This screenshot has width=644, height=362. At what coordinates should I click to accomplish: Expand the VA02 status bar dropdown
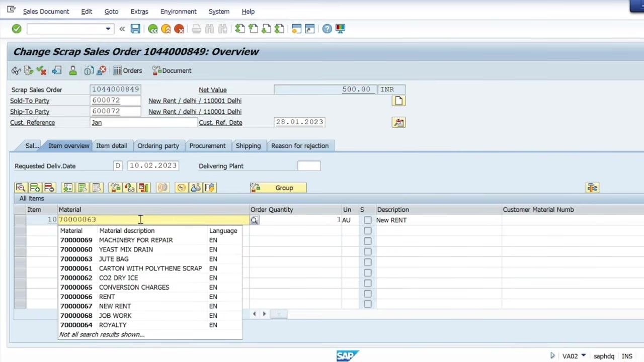click(584, 356)
